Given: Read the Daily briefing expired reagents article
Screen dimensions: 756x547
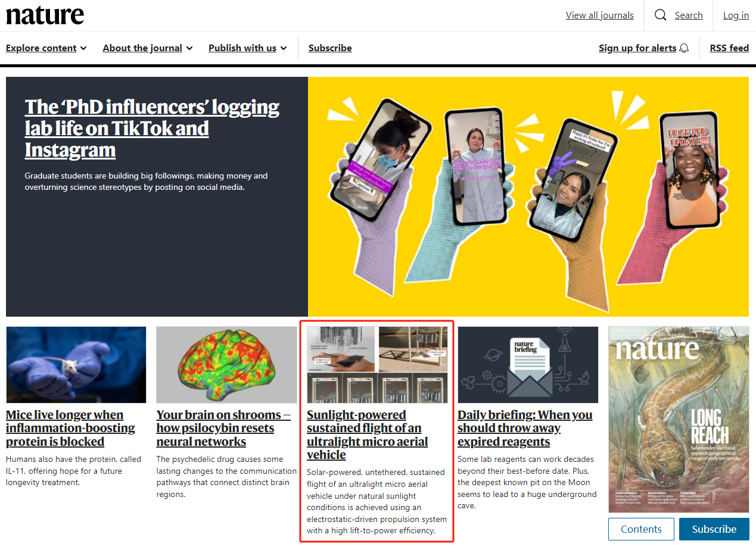Looking at the screenshot, I should point(525,429).
